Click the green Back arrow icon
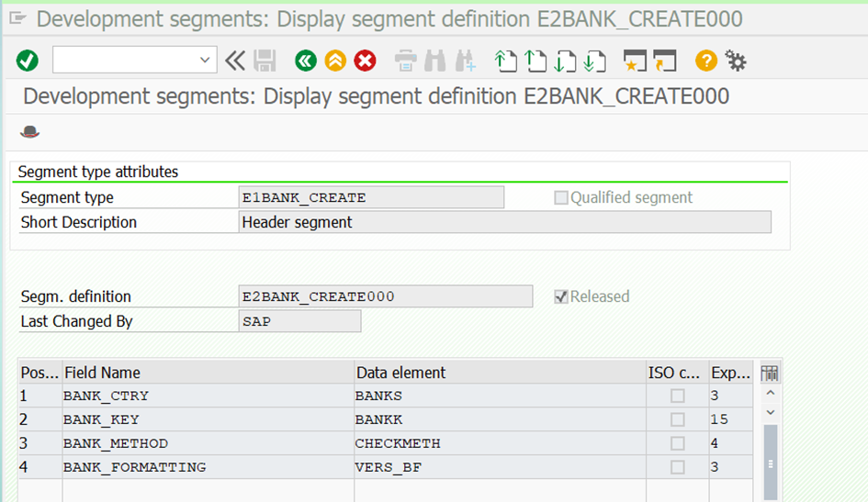The height and width of the screenshot is (502, 868). tap(305, 61)
